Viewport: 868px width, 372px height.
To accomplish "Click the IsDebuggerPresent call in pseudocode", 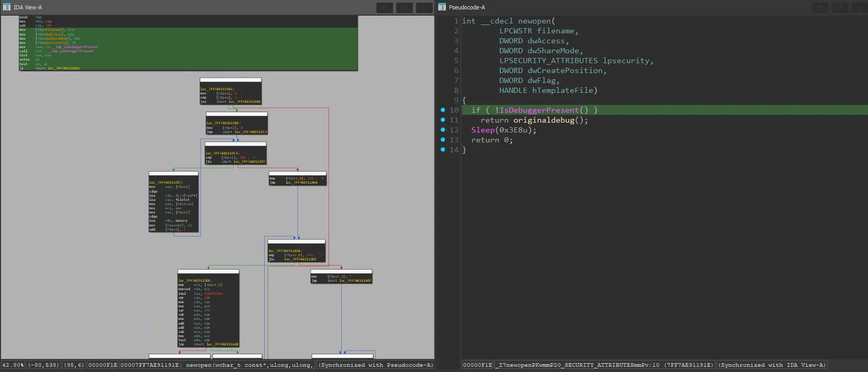I will point(539,110).
